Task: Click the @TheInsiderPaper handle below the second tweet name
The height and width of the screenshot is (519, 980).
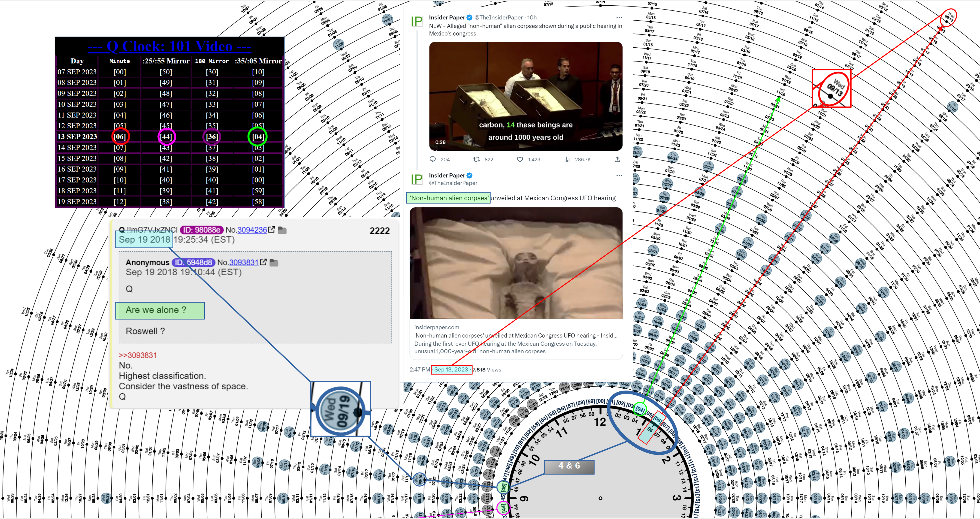Action: (453, 183)
